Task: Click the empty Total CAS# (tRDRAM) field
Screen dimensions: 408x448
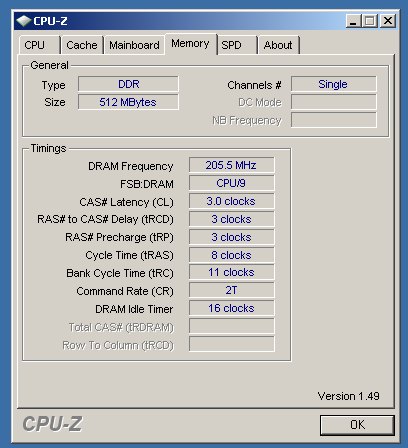Action: [232, 326]
